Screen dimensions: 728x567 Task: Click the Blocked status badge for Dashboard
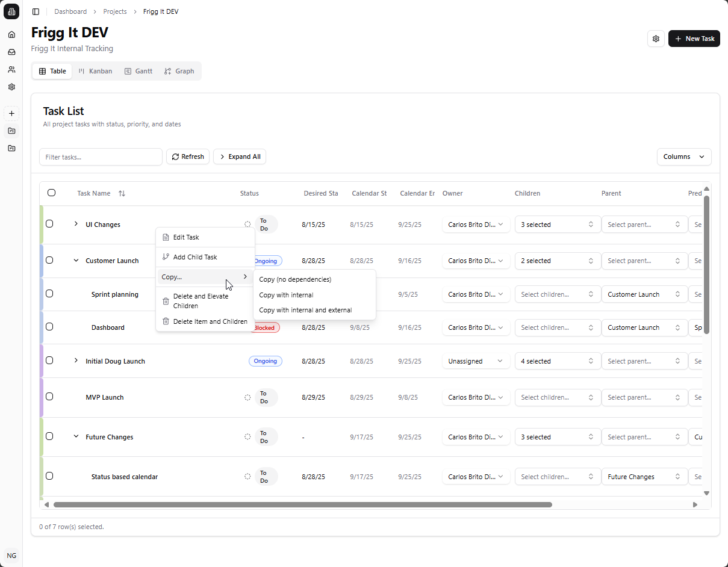pyautogui.click(x=264, y=328)
